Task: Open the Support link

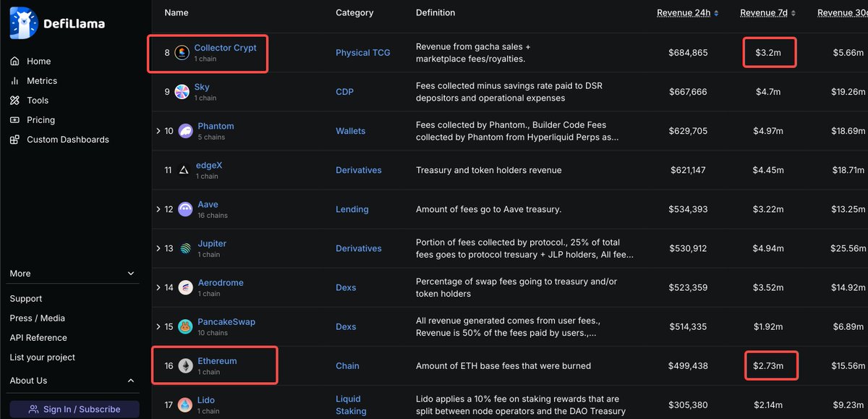Action: 26,299
